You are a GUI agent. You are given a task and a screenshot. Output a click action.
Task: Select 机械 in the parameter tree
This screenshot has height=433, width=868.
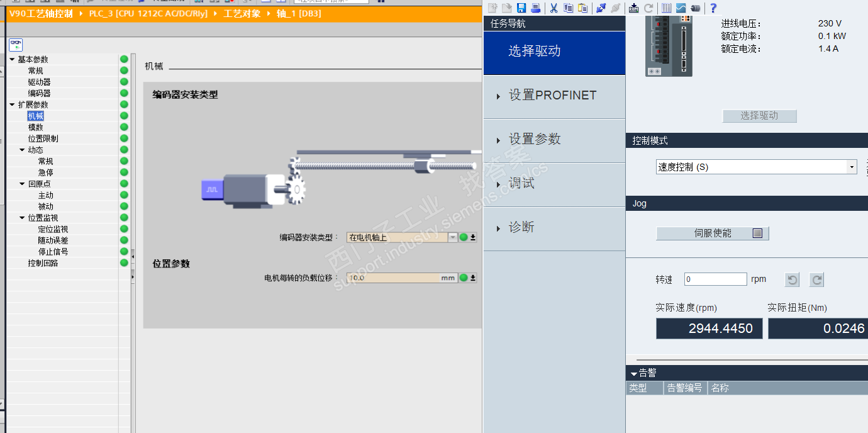(x=35, y=116)
